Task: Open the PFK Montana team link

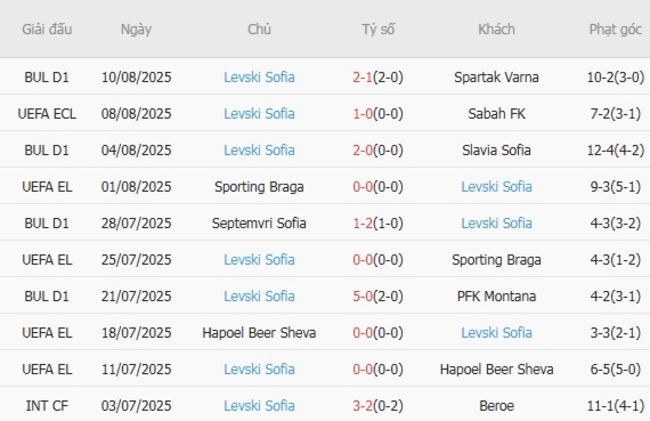Action: (496, 296)
